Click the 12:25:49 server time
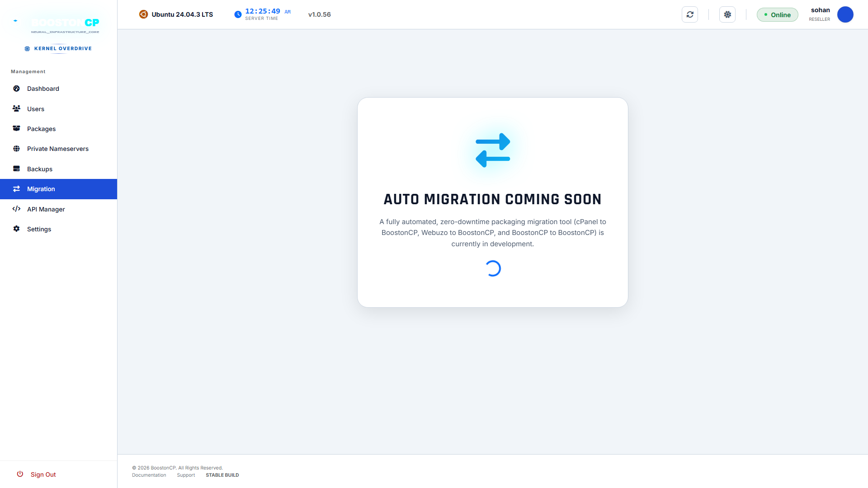Image resolution: width=868 pixels, height=488 pixels. click(262, 11)
